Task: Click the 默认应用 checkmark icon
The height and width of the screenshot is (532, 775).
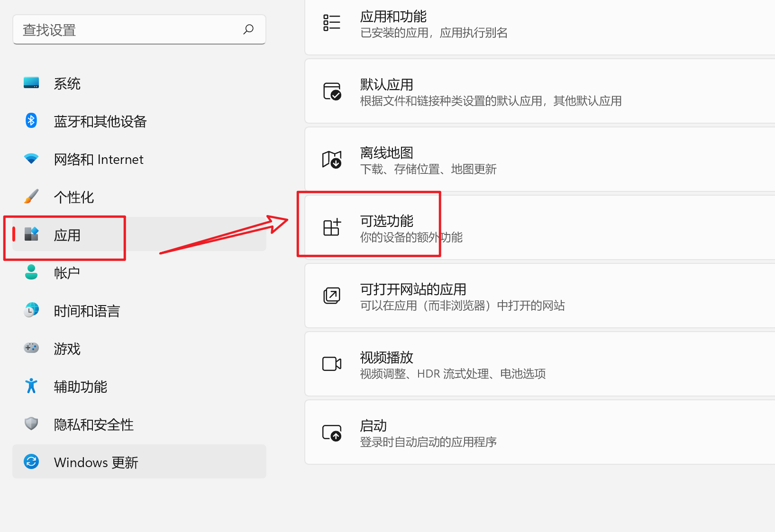Action: [332, 91]
